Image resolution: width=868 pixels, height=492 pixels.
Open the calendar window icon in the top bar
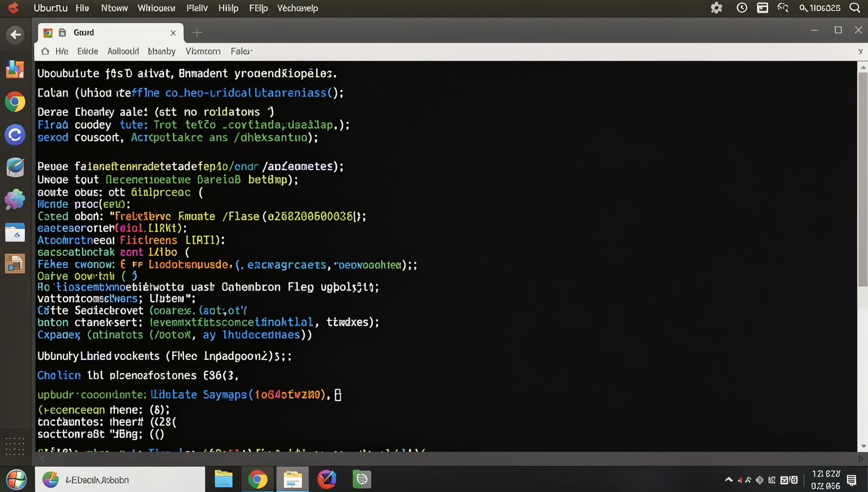click(763, 8)
